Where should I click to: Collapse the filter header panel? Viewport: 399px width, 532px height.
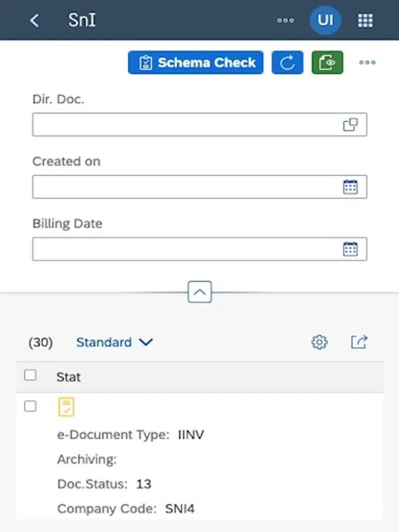200,292
